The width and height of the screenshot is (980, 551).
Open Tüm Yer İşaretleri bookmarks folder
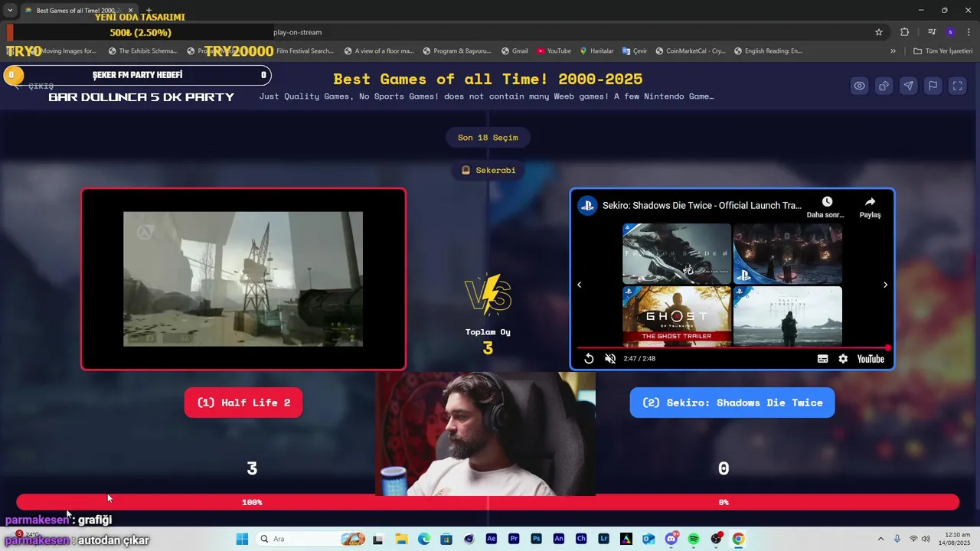(x=943, y=51)
